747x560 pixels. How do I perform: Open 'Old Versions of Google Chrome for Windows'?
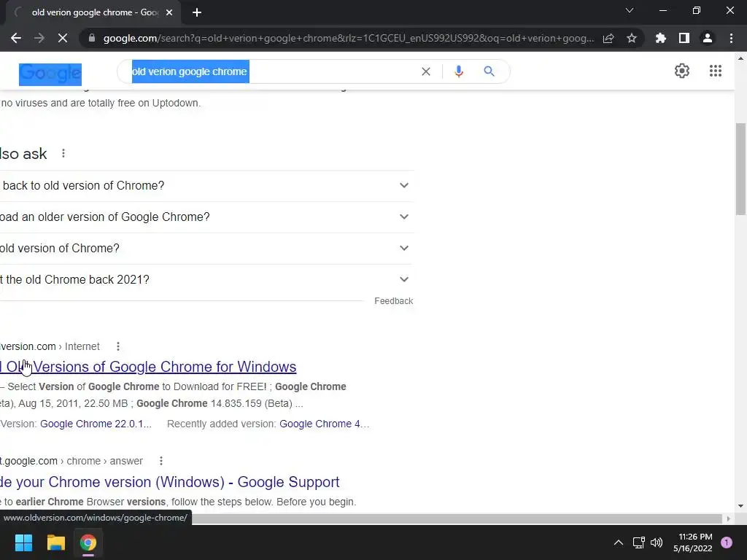[x=148, y=367]
